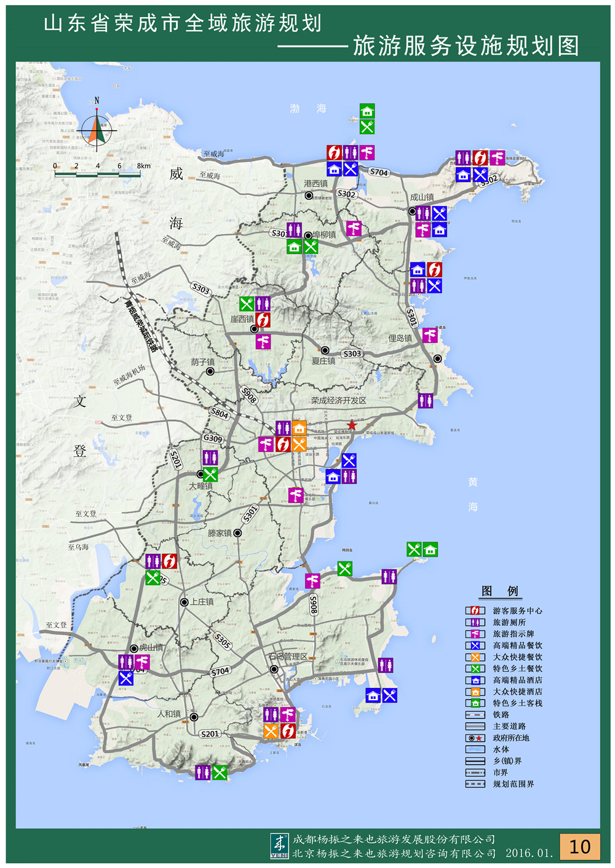Click the 8km scale bar
The width and height of the screenshot is (615, 868).
(98, 175)
